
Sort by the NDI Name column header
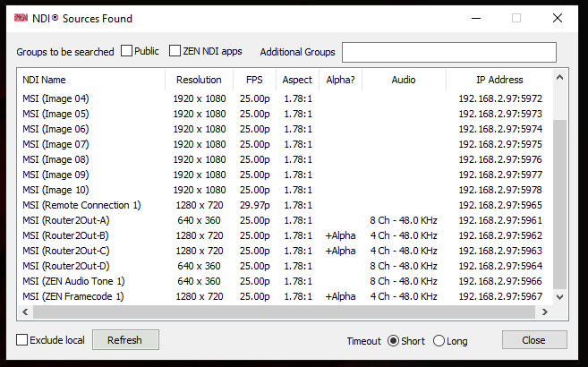(91, 80)
